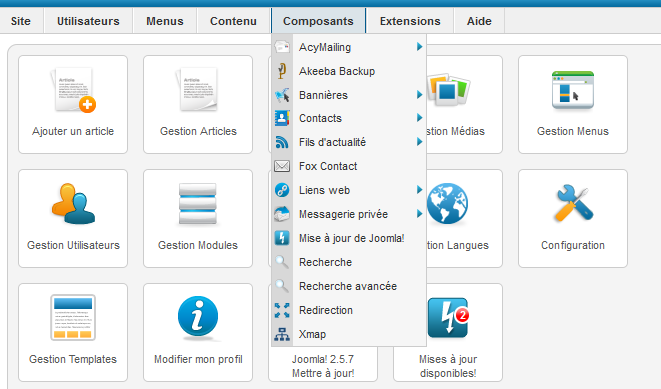The height and width of the screenshot is (389, 661).
Task: Click the Messagerie privée icon
Action: pos(282,214)
